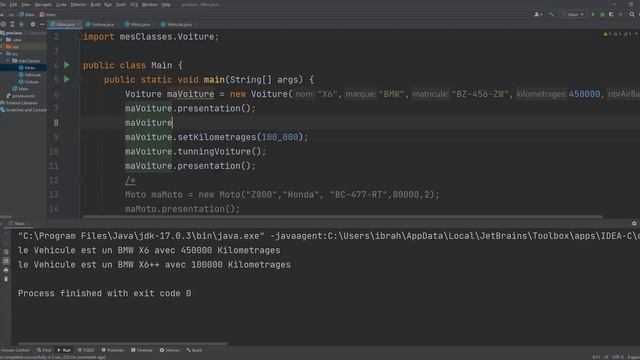Open the Refactor menu

tap(78, 4)
